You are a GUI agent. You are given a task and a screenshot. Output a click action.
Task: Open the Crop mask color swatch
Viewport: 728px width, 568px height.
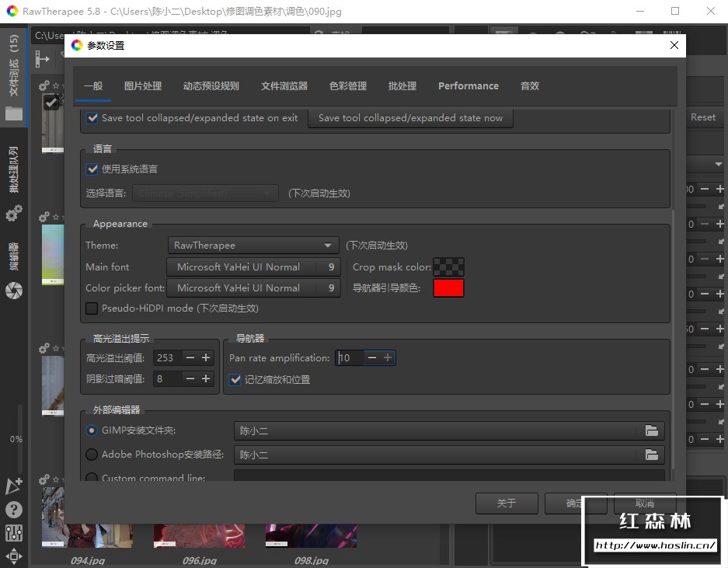tap(448, 267)
